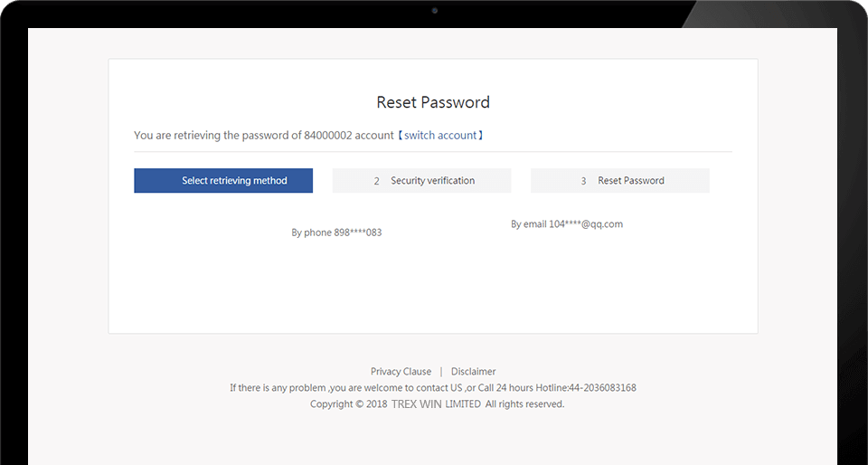This screenshot has height=465, width=868.
Task: Click the step number 3 indicator
Action: 583,181
